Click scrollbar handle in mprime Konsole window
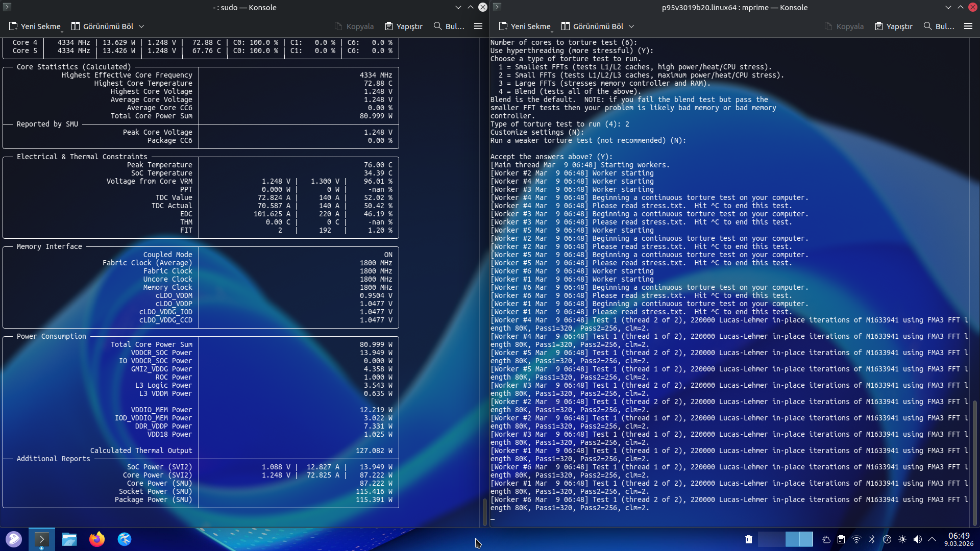This screenshot has width=980, height=551. click(x=974, y=463)
